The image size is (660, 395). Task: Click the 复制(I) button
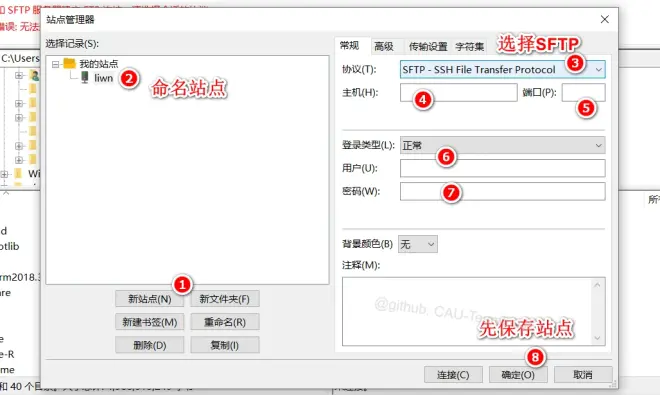tap(225, 345)
